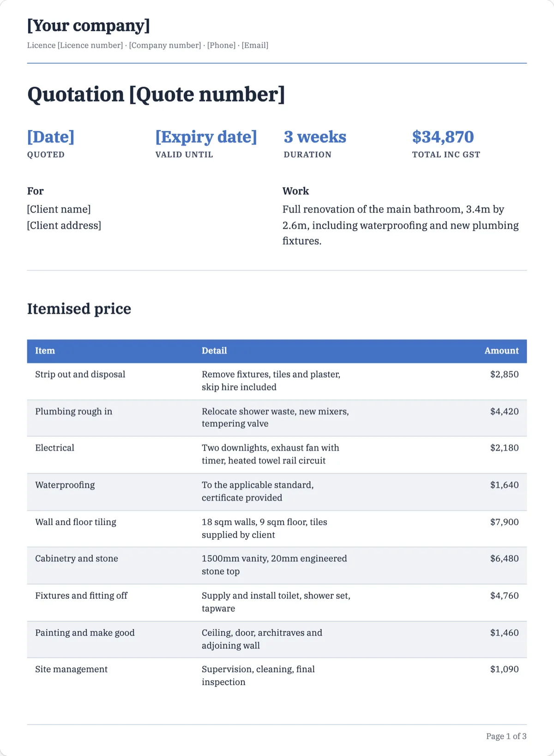This screenshot has height=756, width=554.
Task: Click the Work description paragraph
Action: [x=401, y=225]
